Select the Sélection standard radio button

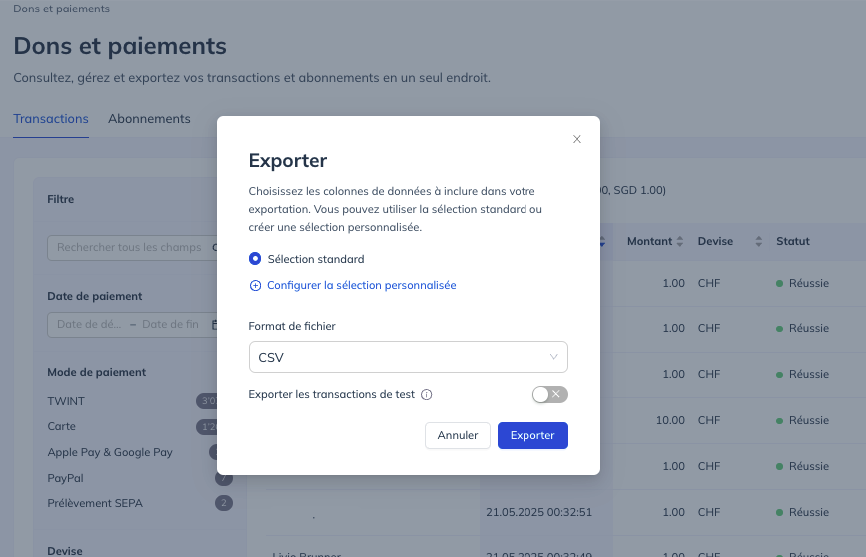(x=255, y=258)
